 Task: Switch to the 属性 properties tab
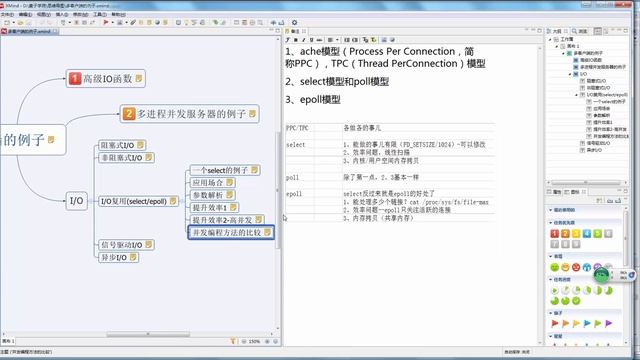point(554,191)
